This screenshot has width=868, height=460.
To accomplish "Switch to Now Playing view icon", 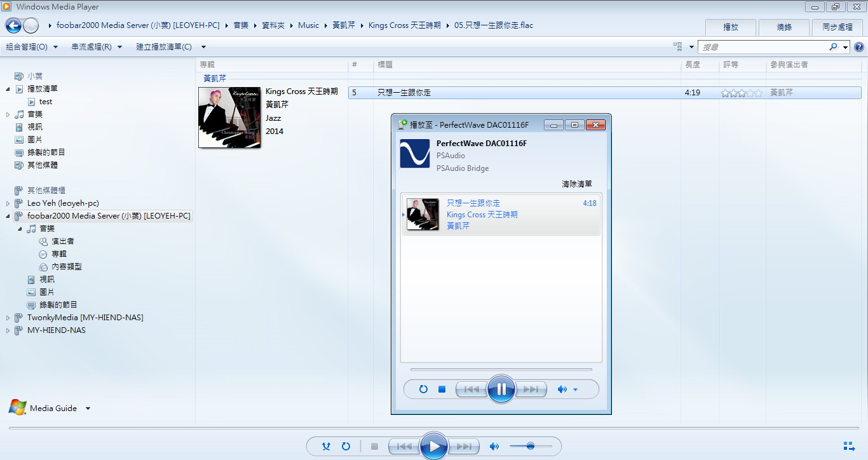I will point(848,446).
